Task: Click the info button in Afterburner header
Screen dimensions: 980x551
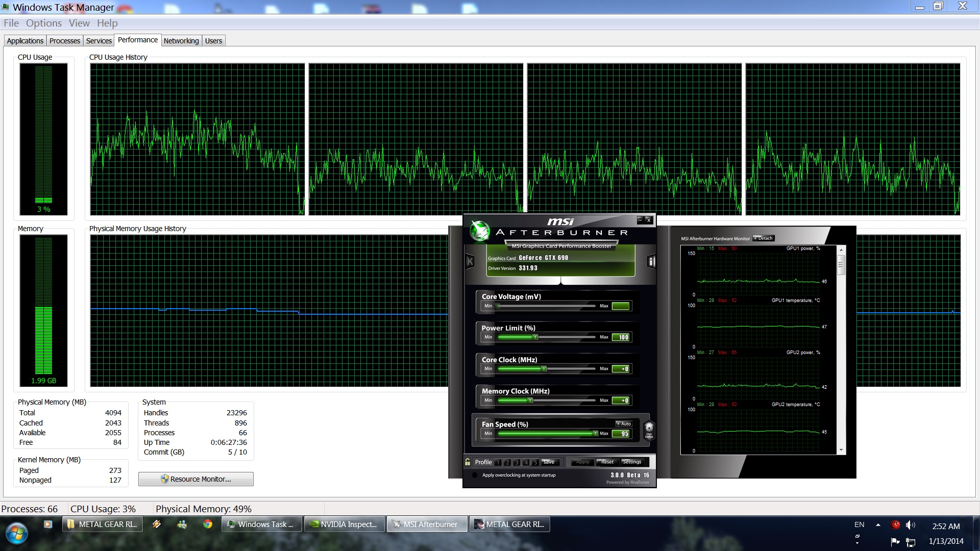Action: (650, 261)
